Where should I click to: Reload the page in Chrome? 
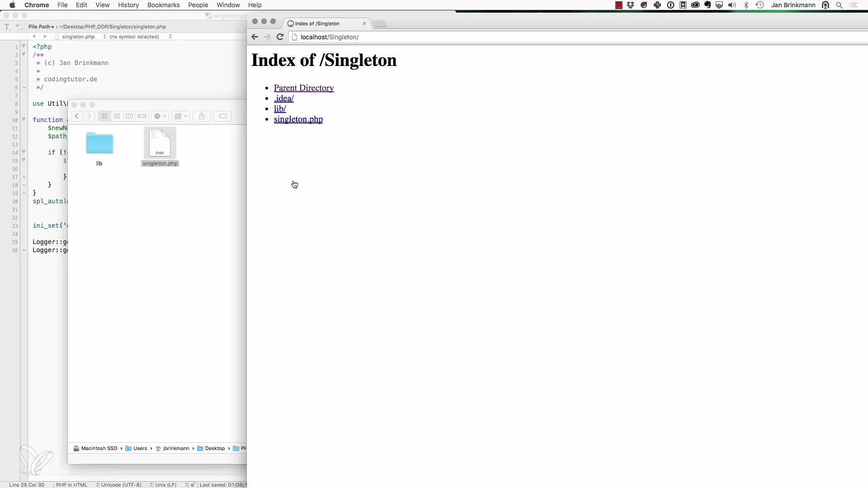click(x=280, y=37)
